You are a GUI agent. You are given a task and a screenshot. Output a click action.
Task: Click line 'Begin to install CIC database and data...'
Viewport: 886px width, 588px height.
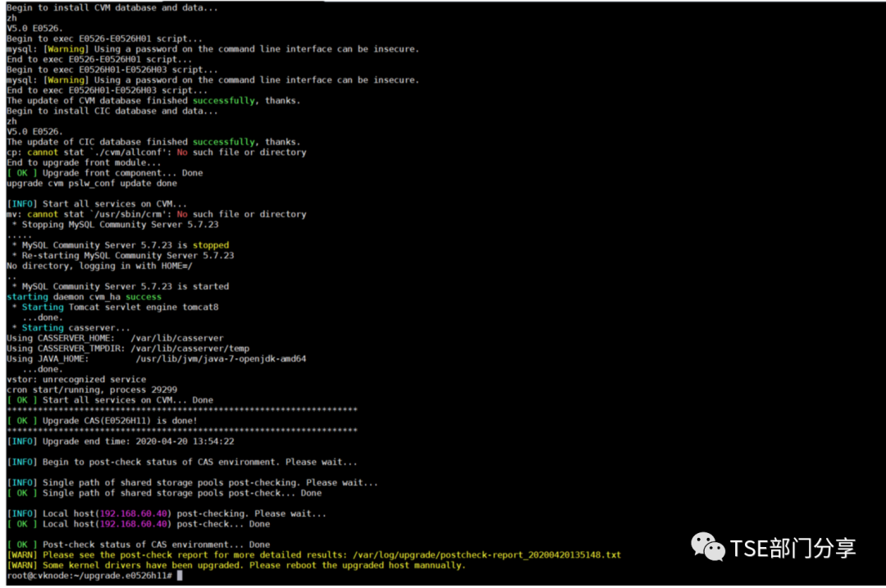click(x=112, y=111)
